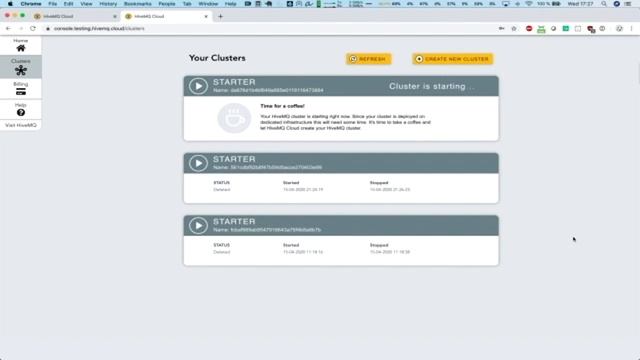Open the Window menu
This screenshot has height=360, width=640.
coord(208,4)
